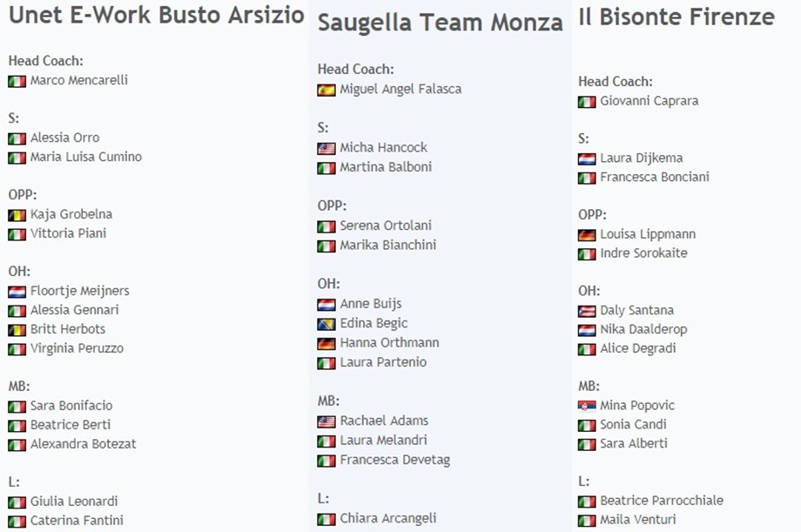The image size is (801, 532).
Task: Open the Saugella Team Monza heading
Action: click(440, 23)
